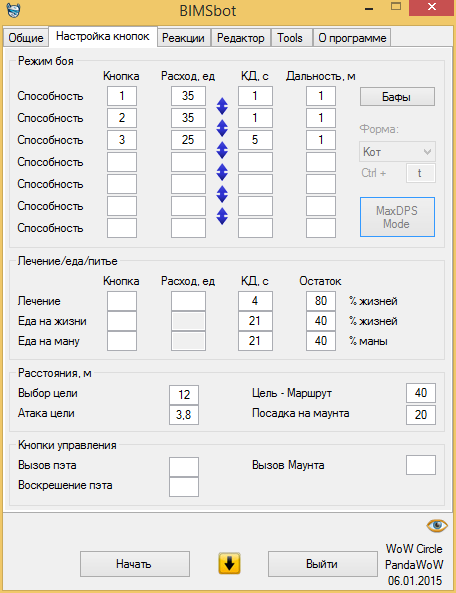Open the Tools tab
Viewport: 456px width, 593px height.
[x=290, y=38]
